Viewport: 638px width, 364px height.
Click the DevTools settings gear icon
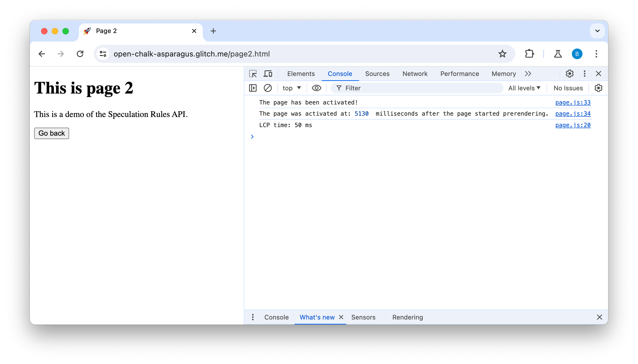click(x=570, y=73)
